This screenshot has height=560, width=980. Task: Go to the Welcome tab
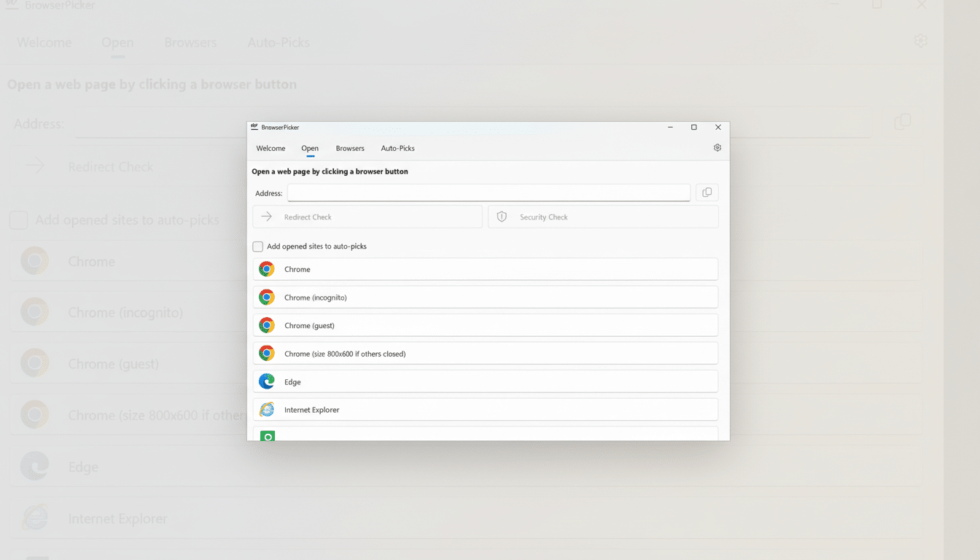click(x=271, y=148)
